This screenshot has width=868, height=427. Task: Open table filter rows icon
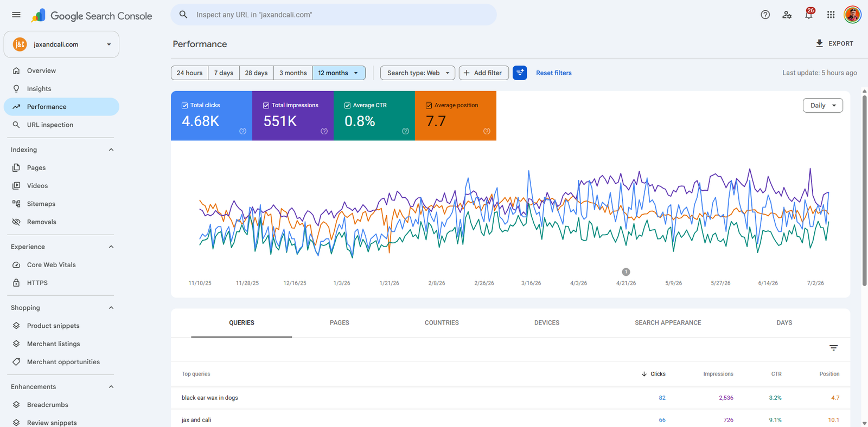coord(833,348)
